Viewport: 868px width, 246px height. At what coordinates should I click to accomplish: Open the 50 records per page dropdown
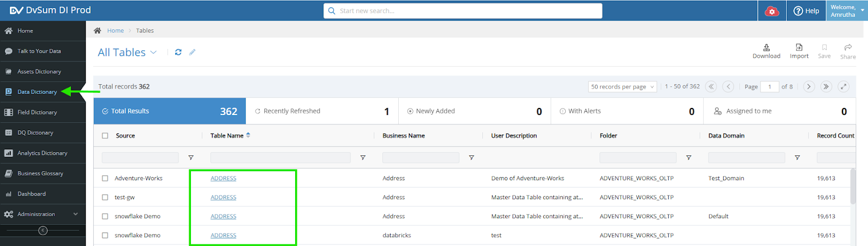pos(622,86)
